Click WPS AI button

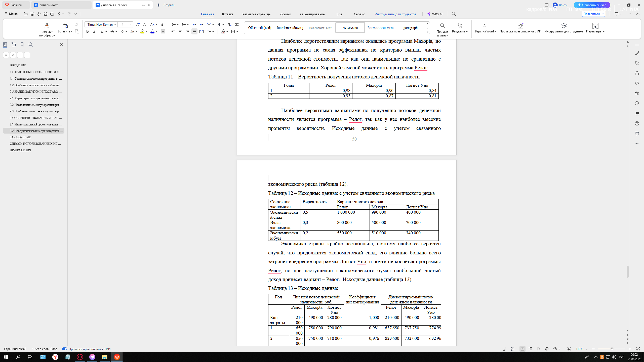(x=435, y=14)
